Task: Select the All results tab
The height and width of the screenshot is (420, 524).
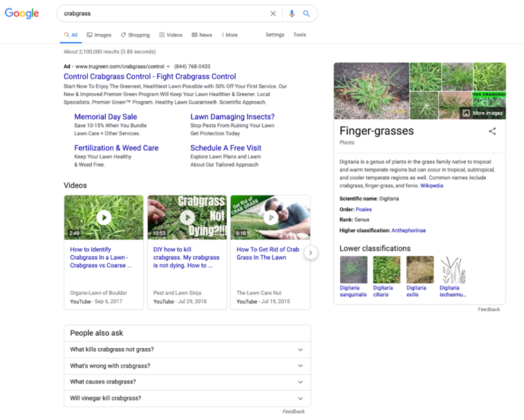Action: point(71,35)
